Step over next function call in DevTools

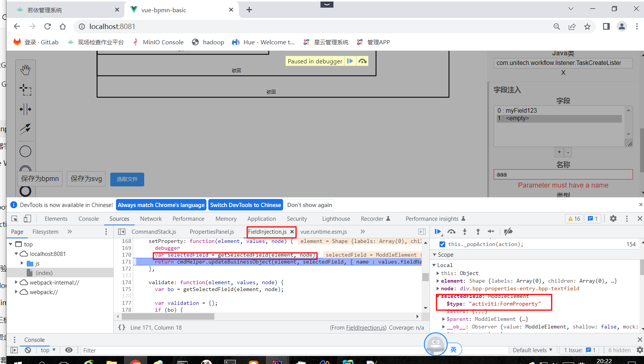(451, 231)
